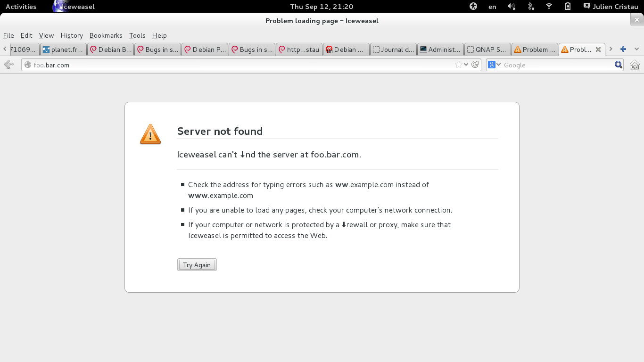Open the Help menu
Screen dimensions: 644x362
pyautogui.click(x=159, y=35)
